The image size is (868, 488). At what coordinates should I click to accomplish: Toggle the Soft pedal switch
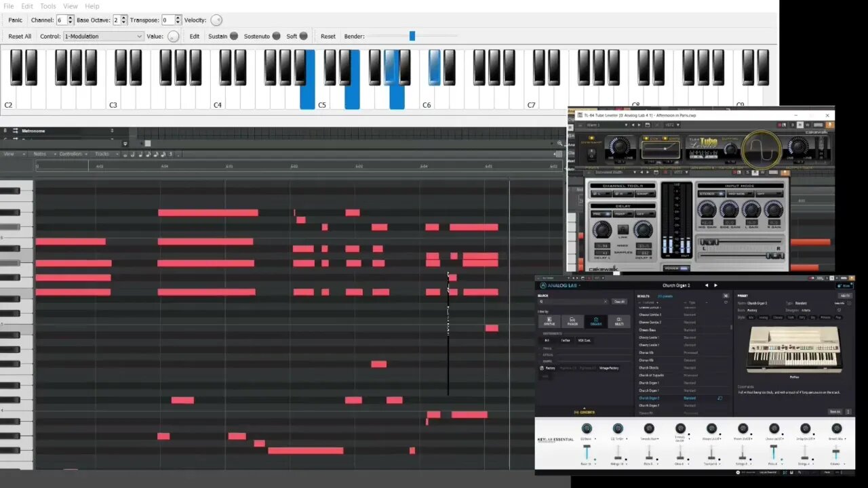click(x=303, y=37)
